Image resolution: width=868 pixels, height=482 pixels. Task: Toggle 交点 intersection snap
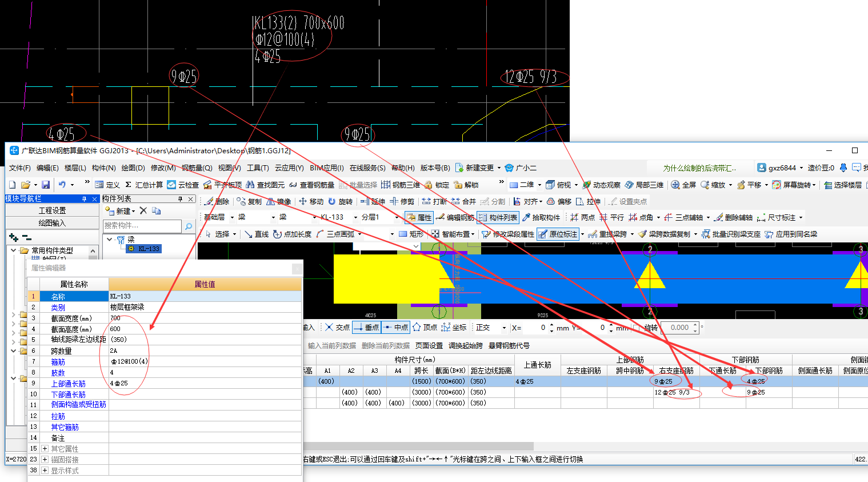(338, 327)
